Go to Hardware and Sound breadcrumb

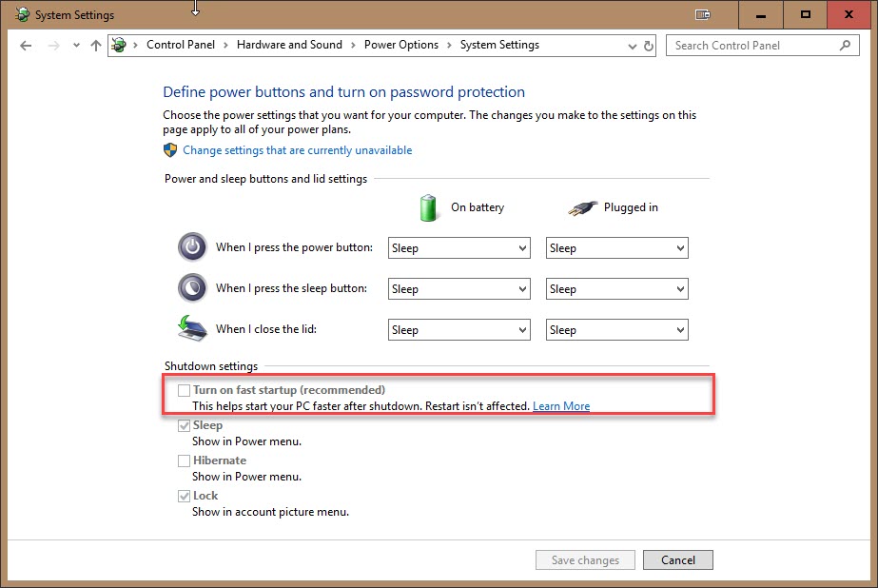coord(289,45)
